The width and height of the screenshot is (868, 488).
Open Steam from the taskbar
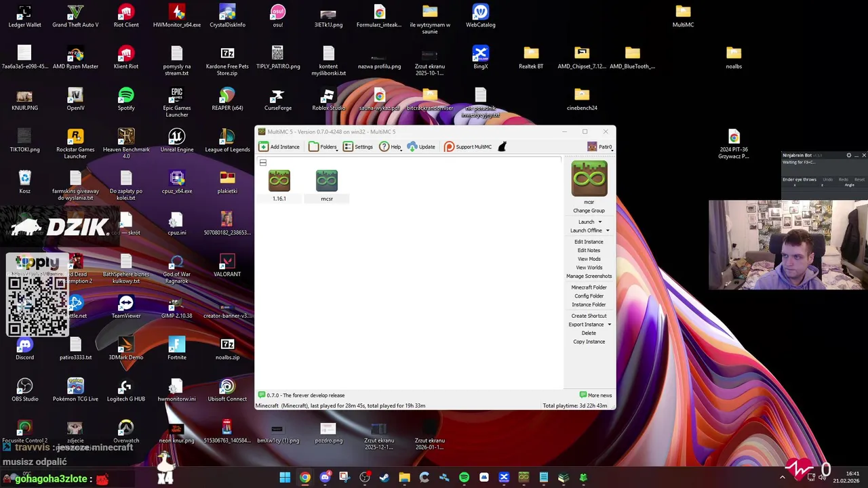coord(384,477)
